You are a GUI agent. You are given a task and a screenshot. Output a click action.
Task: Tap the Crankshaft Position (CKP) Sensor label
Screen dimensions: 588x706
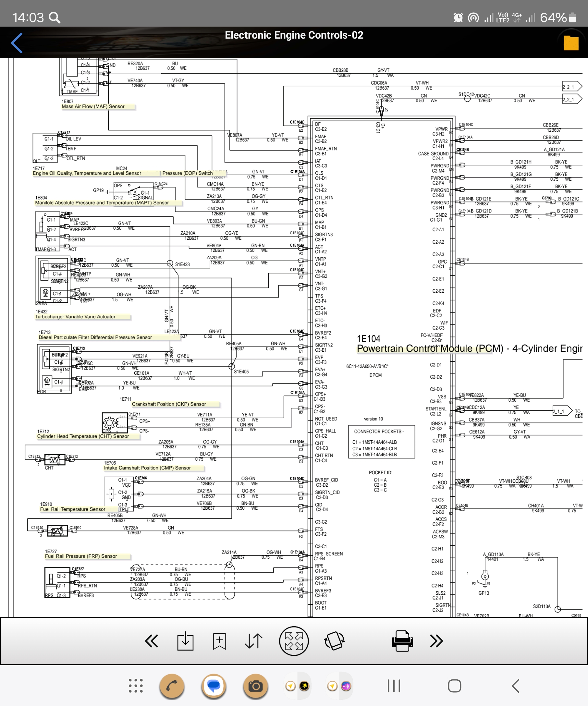pyautogui.click(x=169, y=404)
